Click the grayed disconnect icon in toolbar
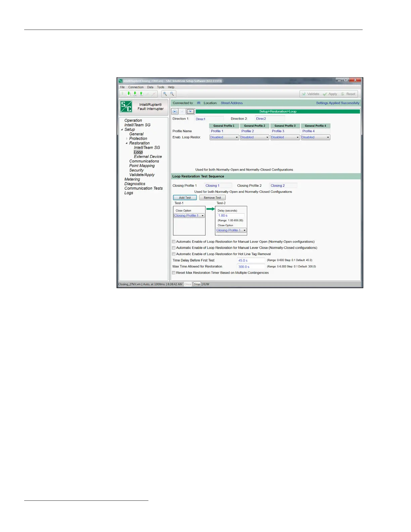411x532 pixels. [153, 94]
